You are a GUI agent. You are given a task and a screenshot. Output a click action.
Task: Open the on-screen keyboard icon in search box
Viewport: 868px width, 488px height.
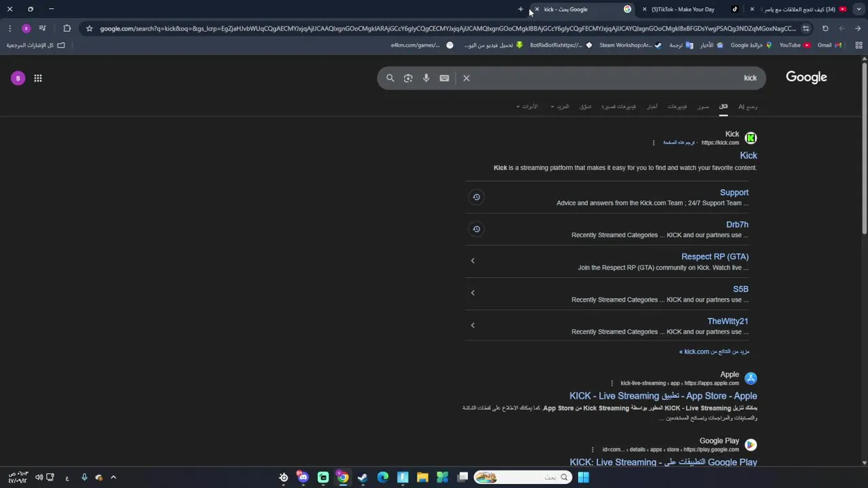click(x=444, y=78)
